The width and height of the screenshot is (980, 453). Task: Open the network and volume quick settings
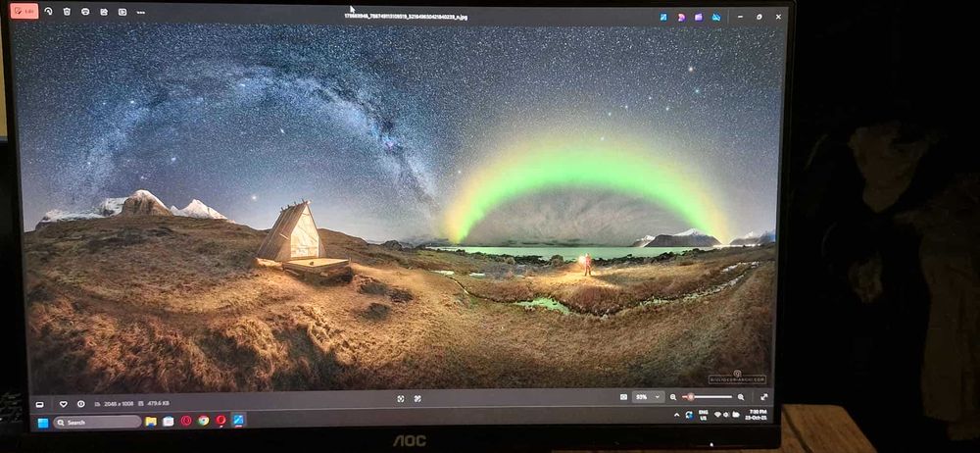click(726, 414)
